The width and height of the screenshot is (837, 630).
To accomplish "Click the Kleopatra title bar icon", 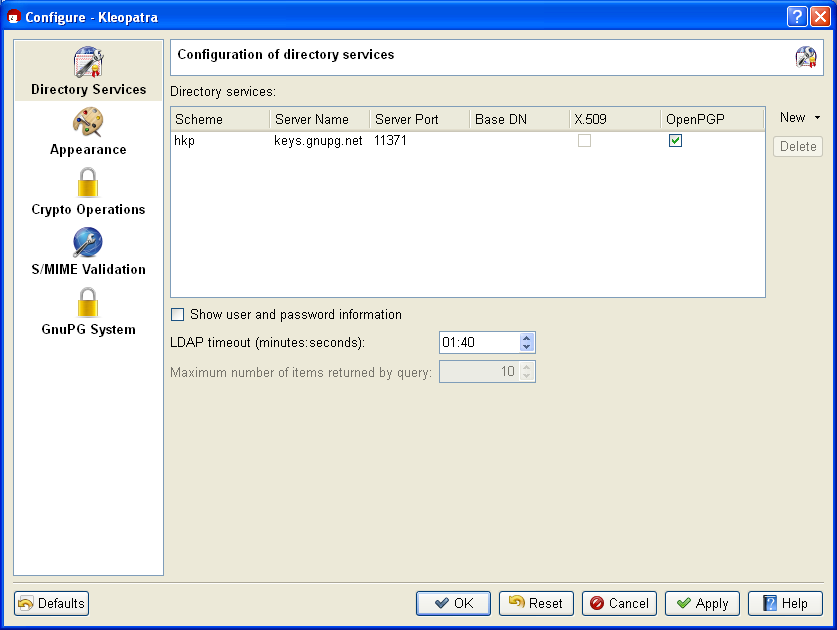I will [x=13, y=17].
